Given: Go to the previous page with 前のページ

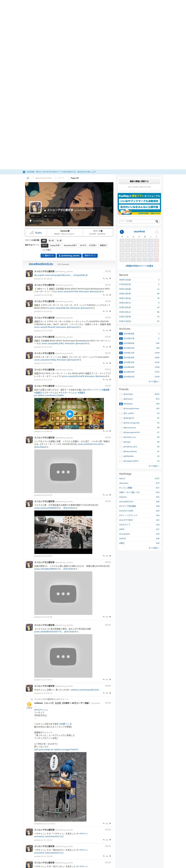Looking at the screenshot, I should (48, 255).
